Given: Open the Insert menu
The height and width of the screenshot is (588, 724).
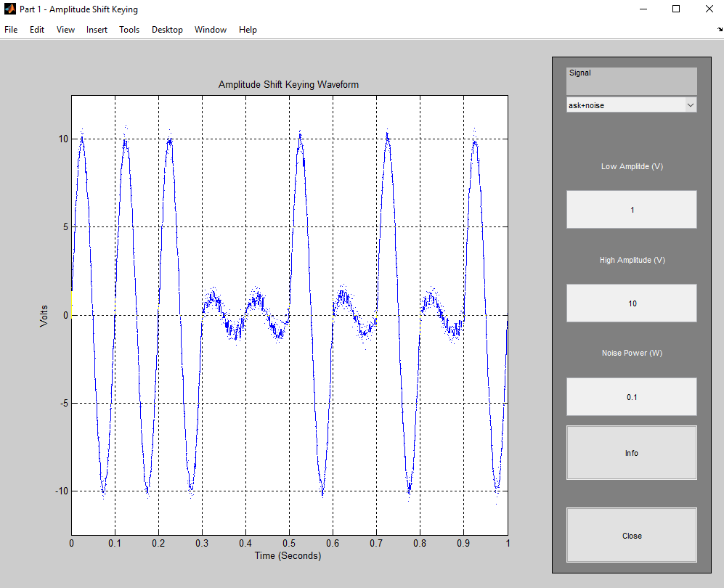Looking at the screenshot, I should click(x=97, y=30).
